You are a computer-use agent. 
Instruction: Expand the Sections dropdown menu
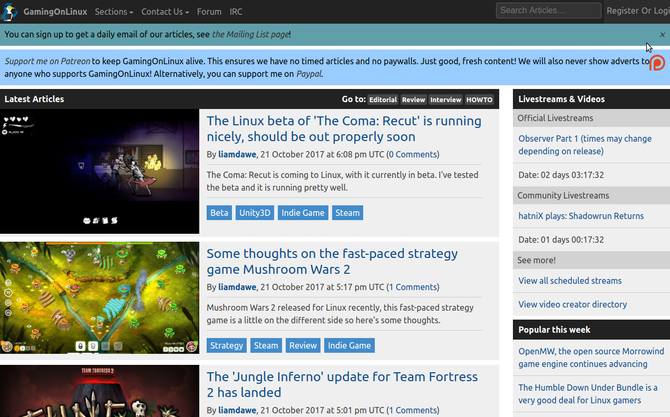(114, 12)
